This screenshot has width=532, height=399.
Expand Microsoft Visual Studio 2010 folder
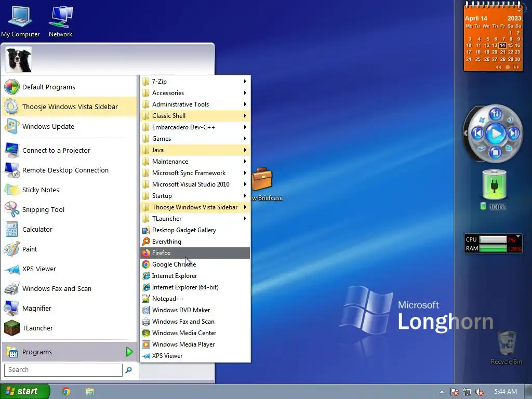[x=195, y=184]
